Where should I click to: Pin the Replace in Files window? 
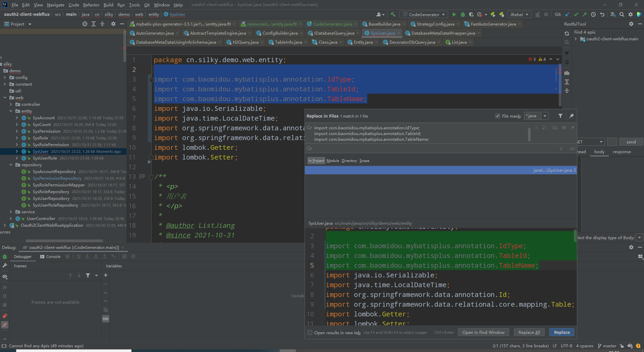pyautogui.click(x=572, y=116)
